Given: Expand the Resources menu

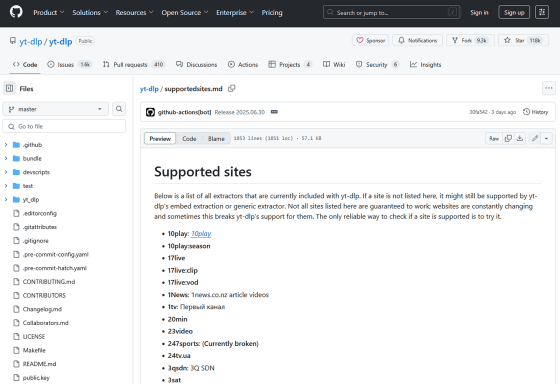Looking at the screenshot, I should click(134, 13).
